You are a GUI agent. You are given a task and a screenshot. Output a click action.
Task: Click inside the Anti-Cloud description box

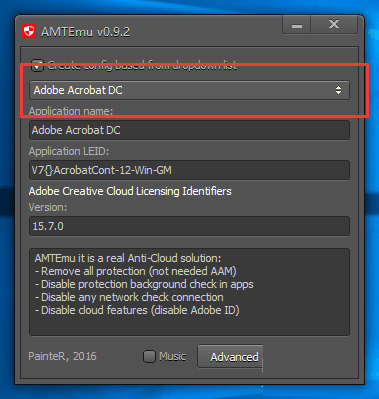(x=189, y=292)
